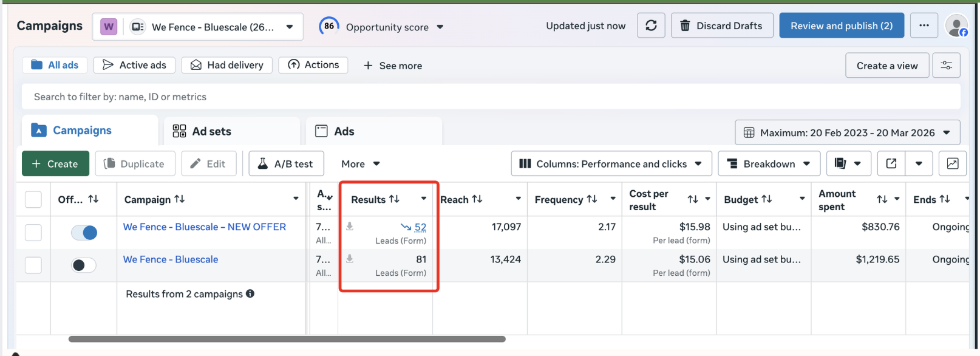Click the Create a view button
This screenshot has height=356, width=980.
pos(887,66)
